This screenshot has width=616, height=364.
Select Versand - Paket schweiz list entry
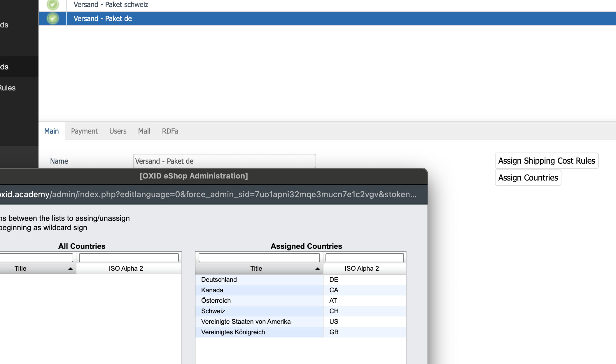pos(111,5)
